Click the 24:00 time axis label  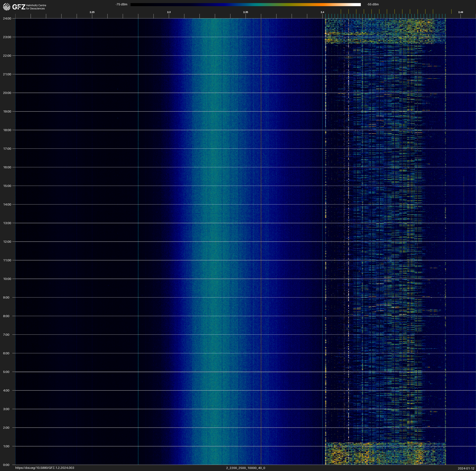tap(7, 18)
